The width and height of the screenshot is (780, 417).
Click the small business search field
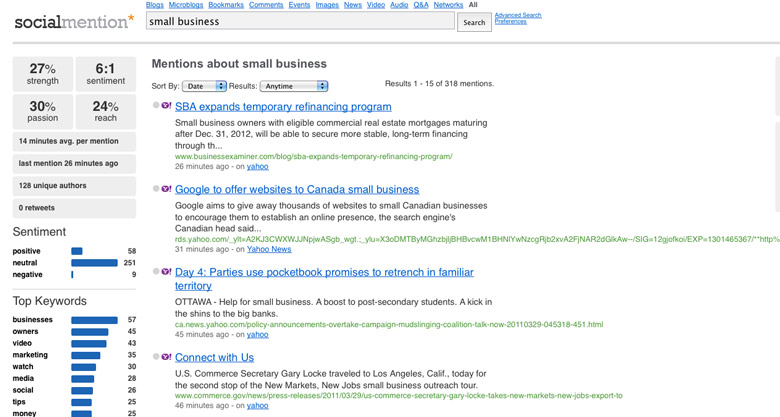coord(300,21)
